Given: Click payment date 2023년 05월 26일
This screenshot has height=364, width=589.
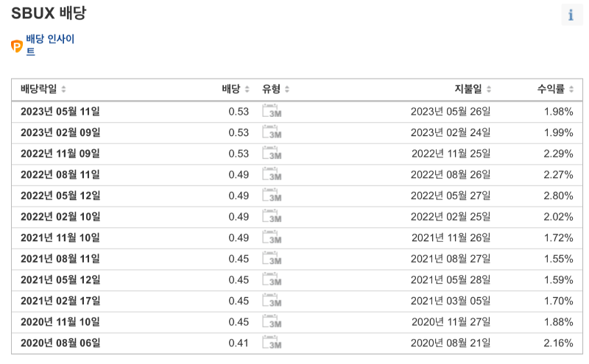Looking at the screenshot, I should (x=451, y=112).
